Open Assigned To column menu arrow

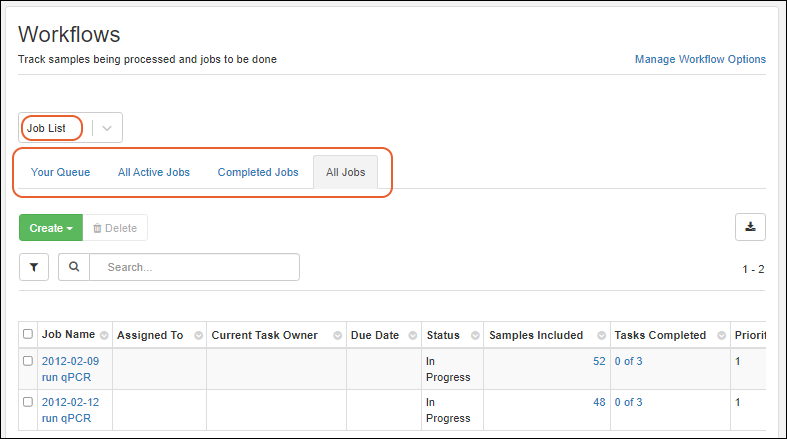pos(199,335)
